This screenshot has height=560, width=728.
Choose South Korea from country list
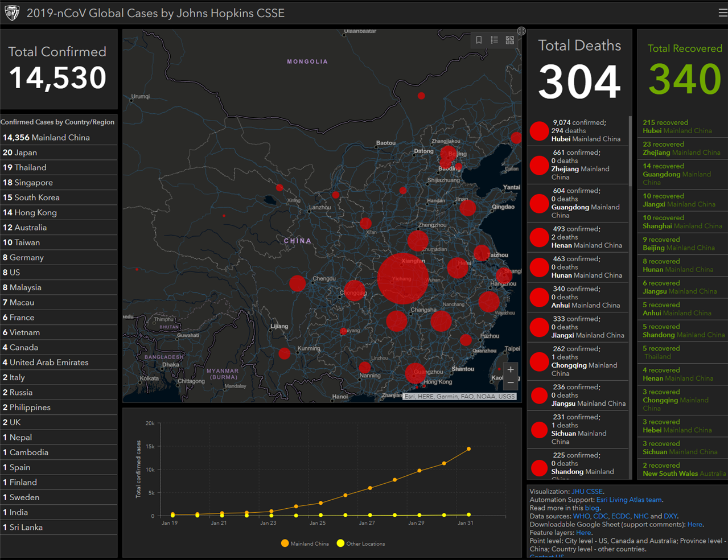(x=59, y=197)
